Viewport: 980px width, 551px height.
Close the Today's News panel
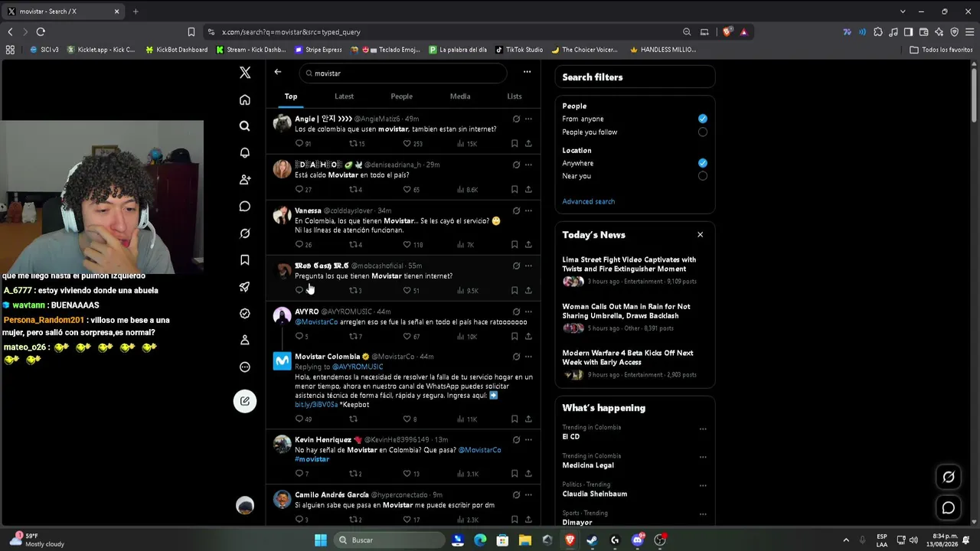700,235
